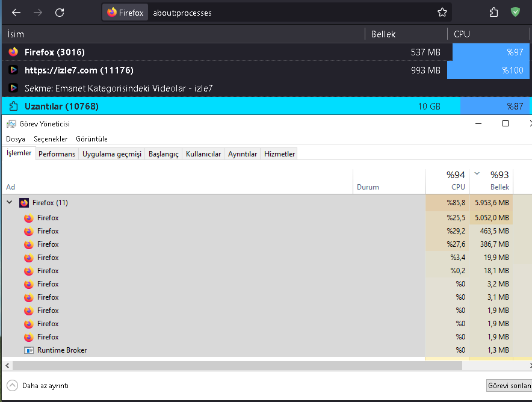This screenshot has width=532, height=402.
Task: Click the Görev Yöneticisi titlebar icon
Action: tap(10, 124)
